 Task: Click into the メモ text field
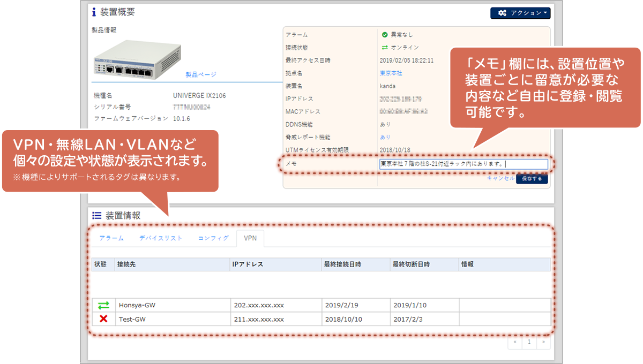pos(463,164)
